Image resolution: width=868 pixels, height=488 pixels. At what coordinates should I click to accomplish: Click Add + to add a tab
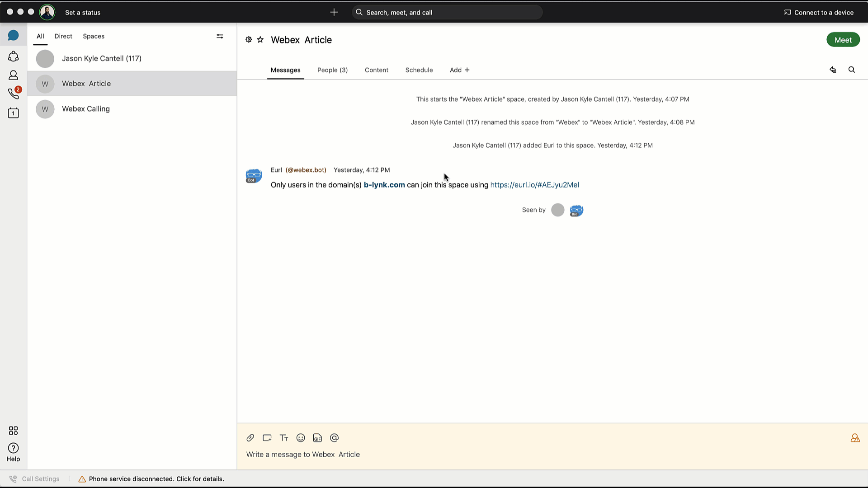pos(460,70)
